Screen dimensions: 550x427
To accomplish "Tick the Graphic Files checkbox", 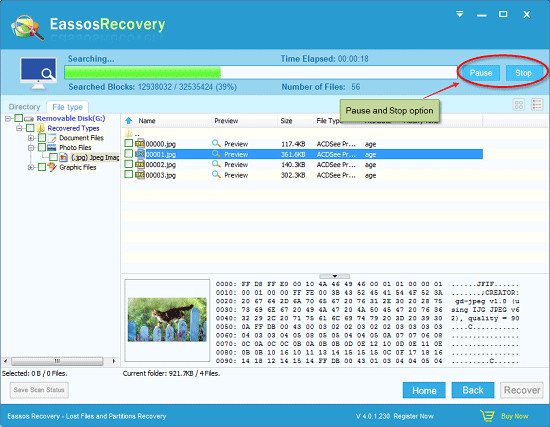I will click(x=42, y=167).
